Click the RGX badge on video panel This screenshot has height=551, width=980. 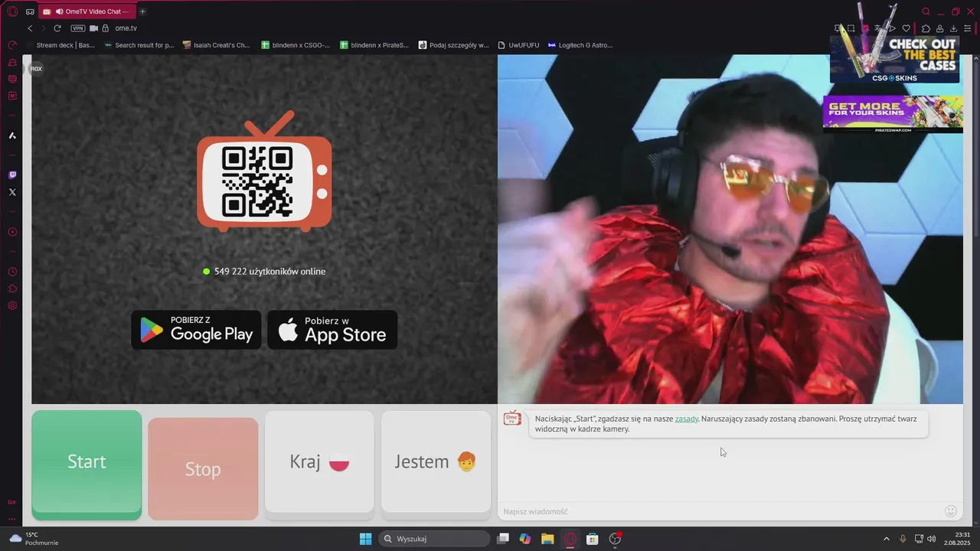coord(36,69)
